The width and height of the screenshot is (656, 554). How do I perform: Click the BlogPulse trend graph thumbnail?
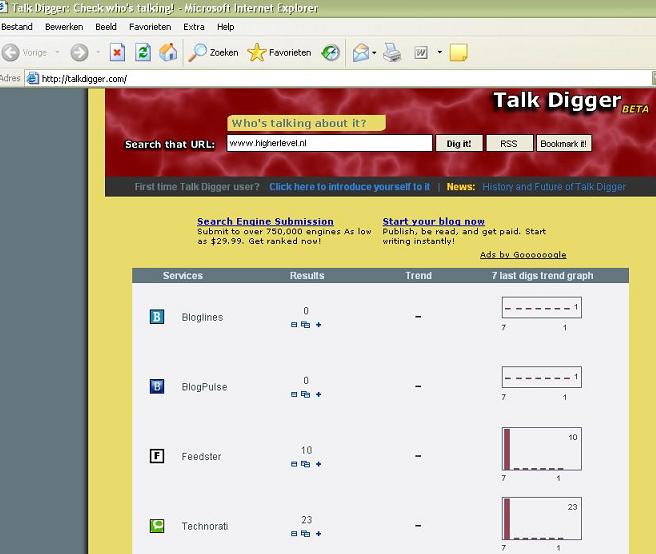(x=542, y=377)
